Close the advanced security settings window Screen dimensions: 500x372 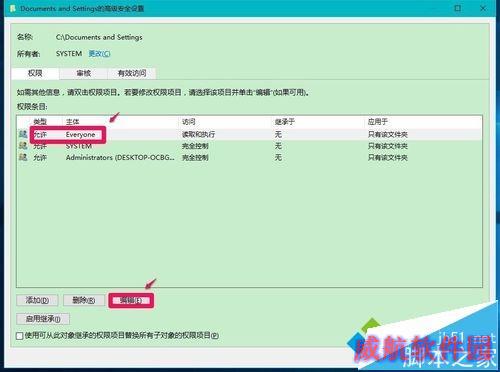pyautogui.click(x=483, y=8)
